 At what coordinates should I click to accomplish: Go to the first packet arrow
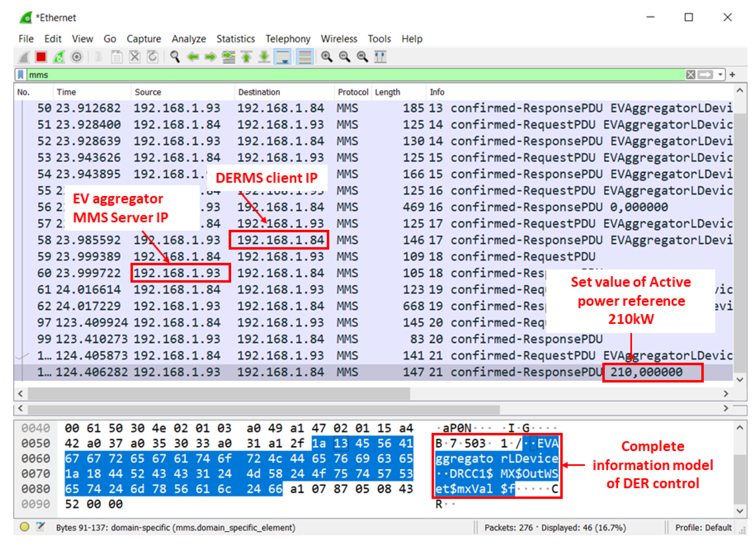point(246,57)
